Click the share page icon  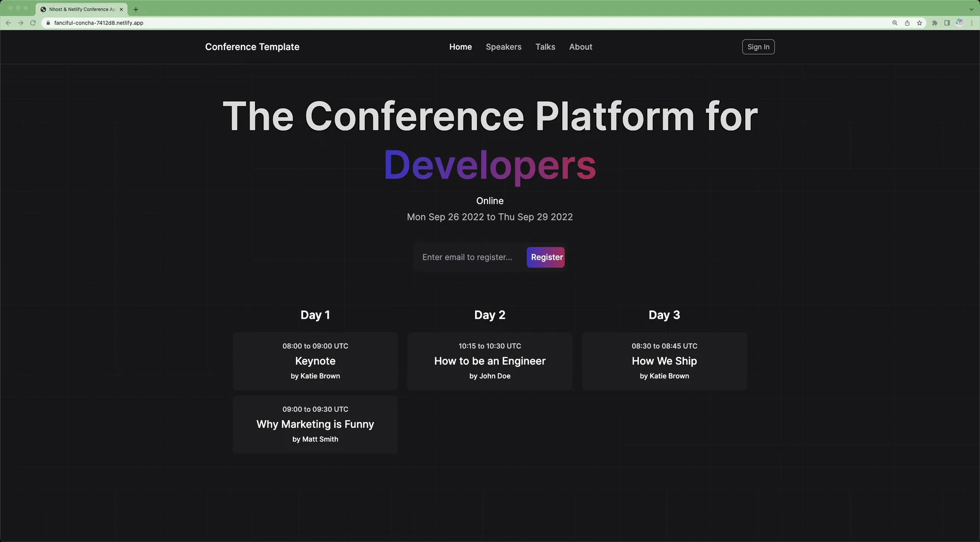(x=907, y=23)
